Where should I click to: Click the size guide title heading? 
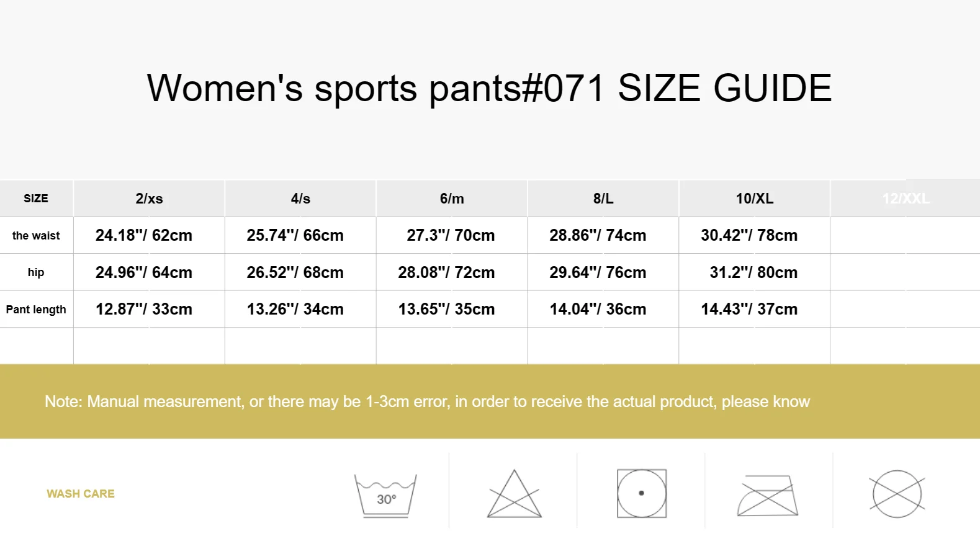coord(489,88)
